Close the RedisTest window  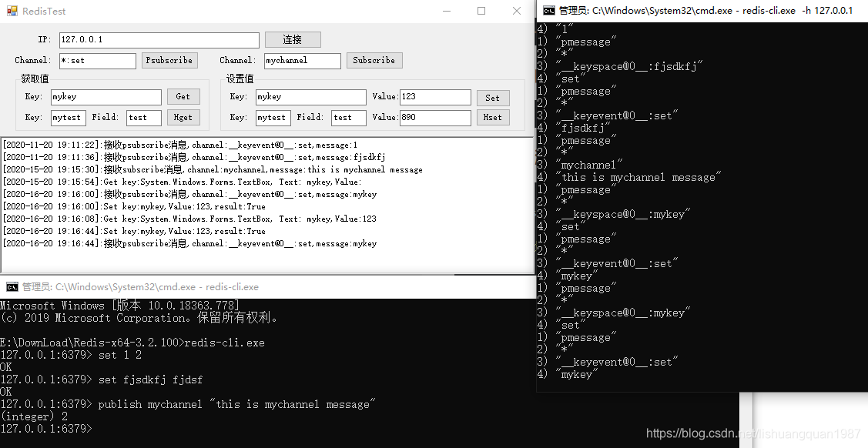(x=517, y=12)
